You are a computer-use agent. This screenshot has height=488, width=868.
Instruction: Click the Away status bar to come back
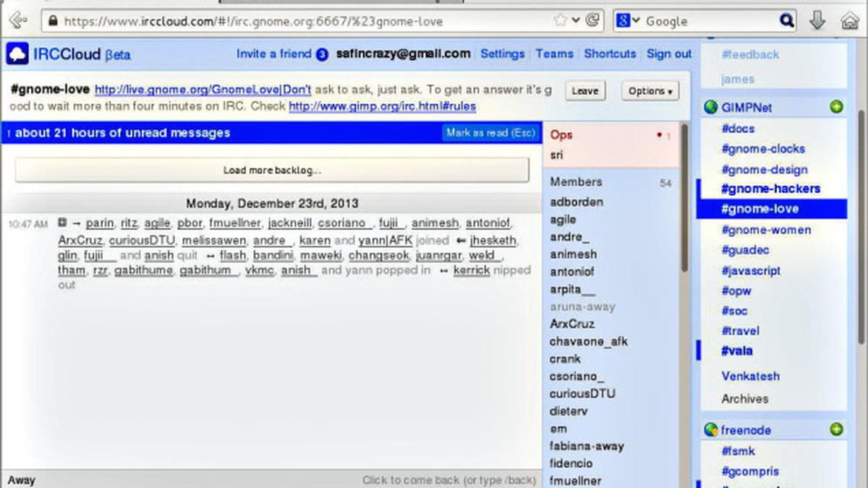point(271,480)
